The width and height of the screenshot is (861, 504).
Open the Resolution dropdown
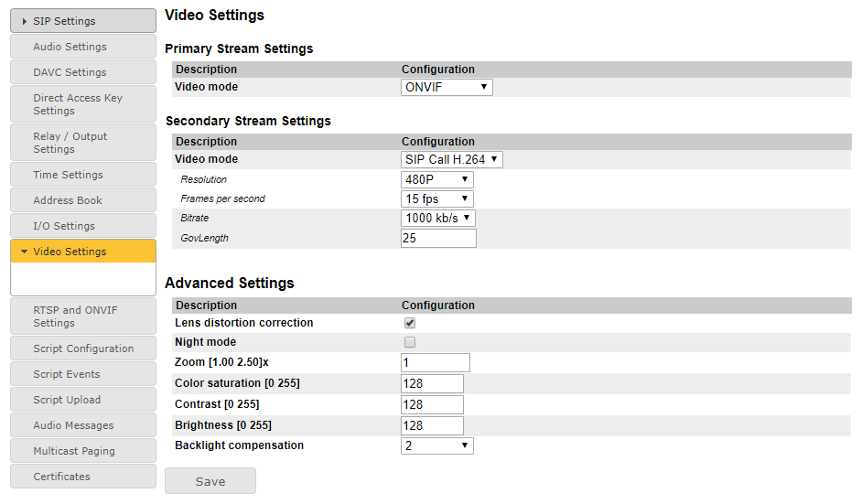(x=437, y=180)
